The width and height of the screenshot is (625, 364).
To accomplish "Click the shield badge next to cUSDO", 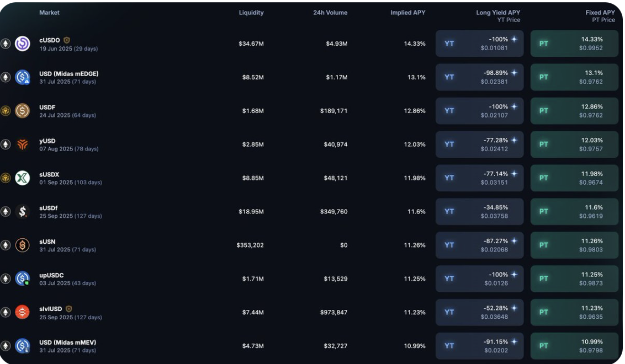I will [x=67, y=40].
